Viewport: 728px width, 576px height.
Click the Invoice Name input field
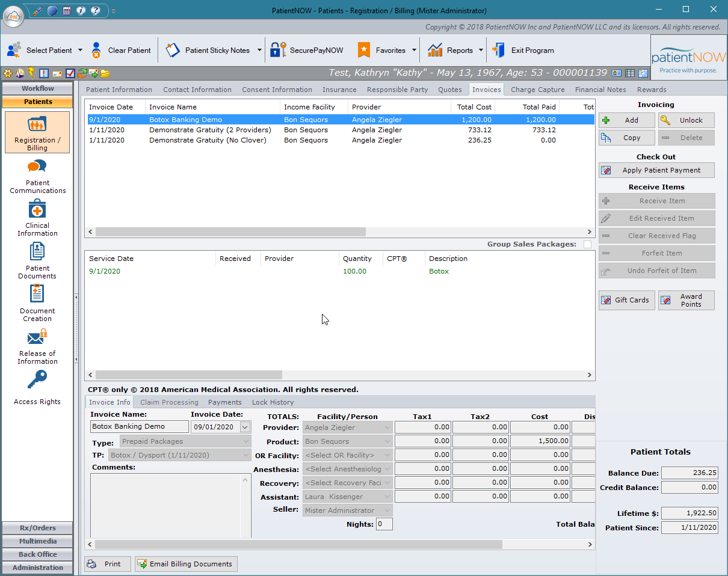point(140,426)
